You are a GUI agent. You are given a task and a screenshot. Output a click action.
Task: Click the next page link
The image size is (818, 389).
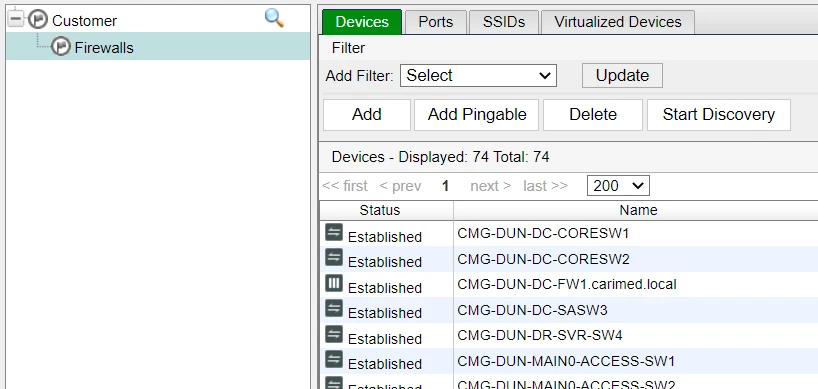point(491,186)
